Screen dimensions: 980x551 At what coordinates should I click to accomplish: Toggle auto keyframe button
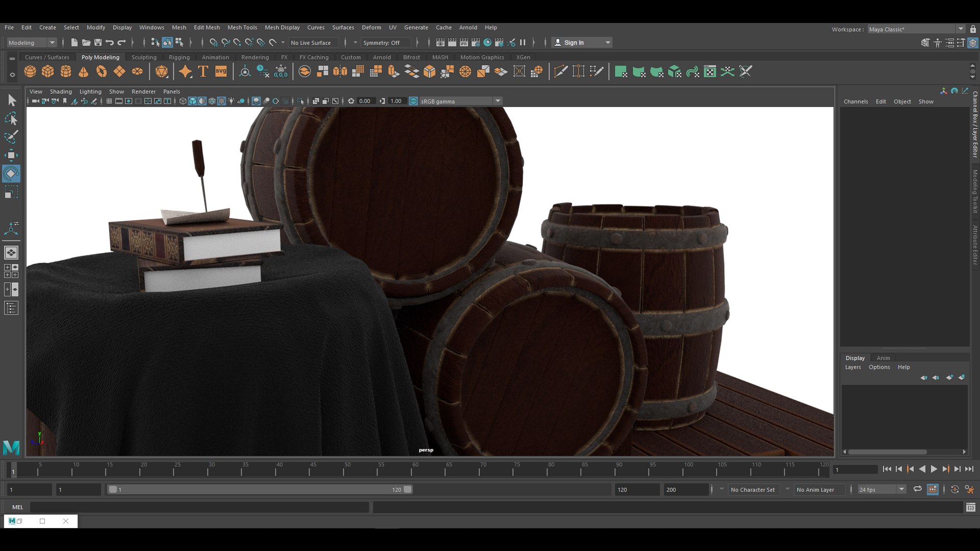pos(954,489)
